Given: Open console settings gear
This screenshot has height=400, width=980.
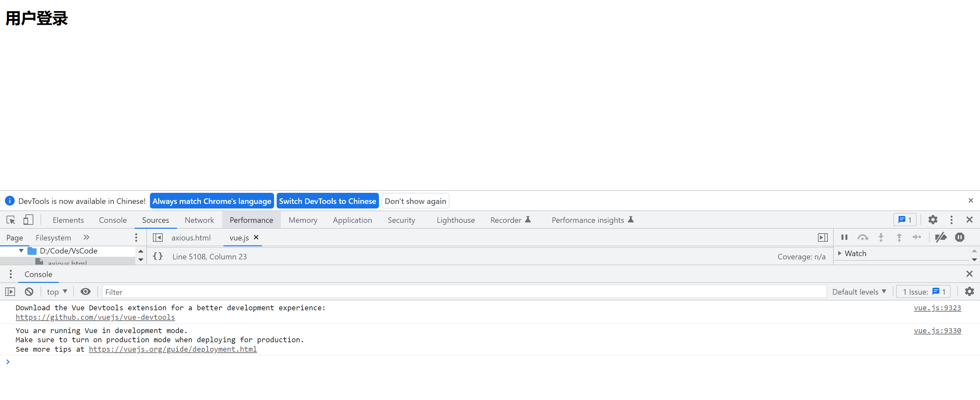Looking at the screenshot, I should (x=969, y=291).
